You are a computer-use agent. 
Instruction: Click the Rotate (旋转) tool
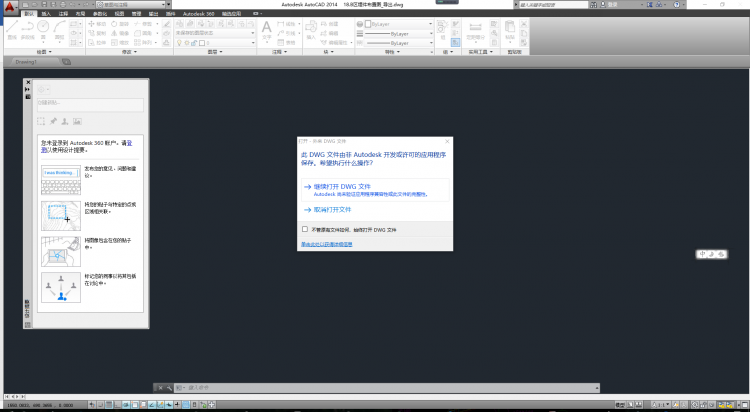120,24
